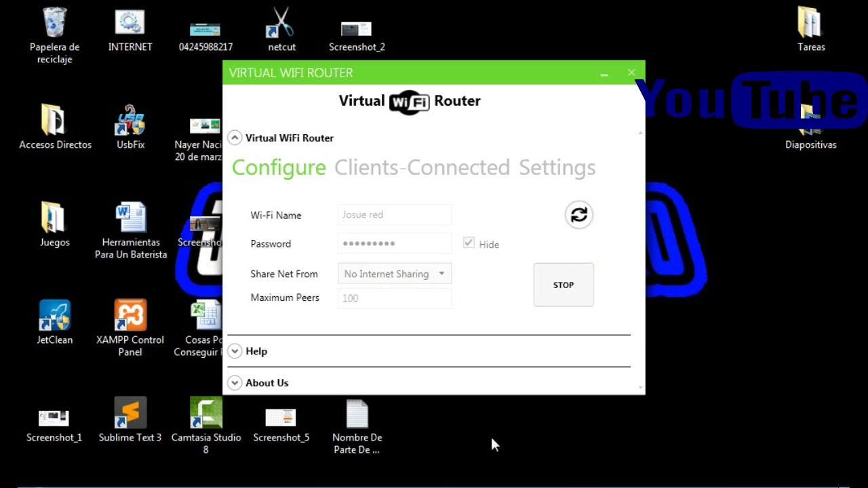Image resolution: width=868 pixels, height=488 pixels.
Task: Click the Maximum Peers input field
Action: pyautogui.click(x=395, y=298)
